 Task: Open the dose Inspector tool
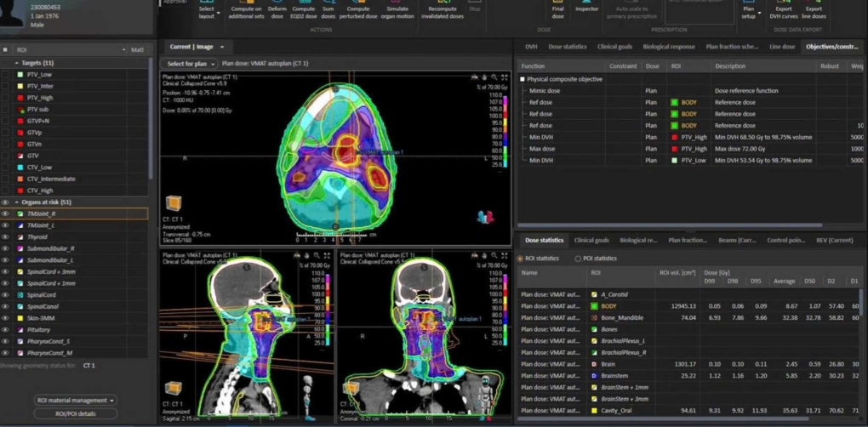[586, 9]
